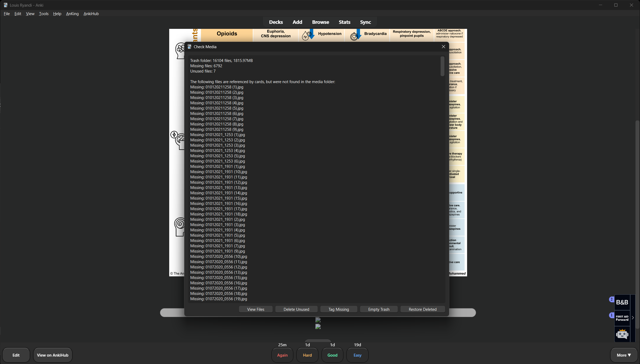Switch to the Browse tab
This screenshot has height=364, width=640.
320,22
